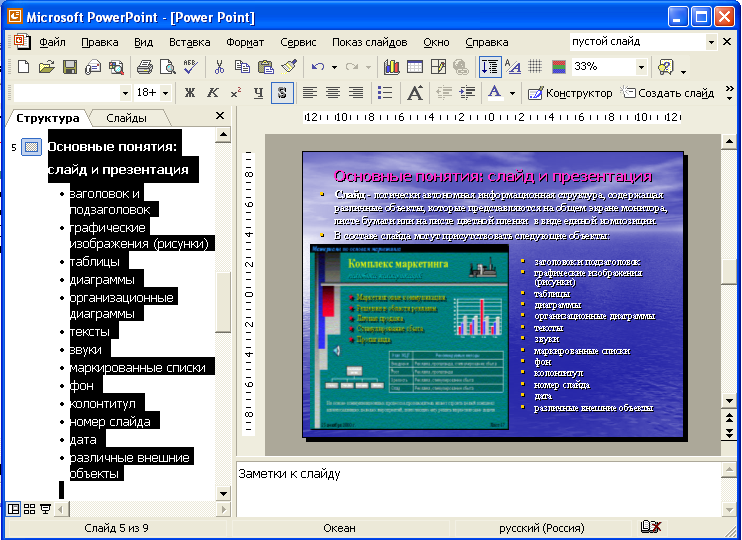Open a file with the Open folder icon

pos(46,67)
